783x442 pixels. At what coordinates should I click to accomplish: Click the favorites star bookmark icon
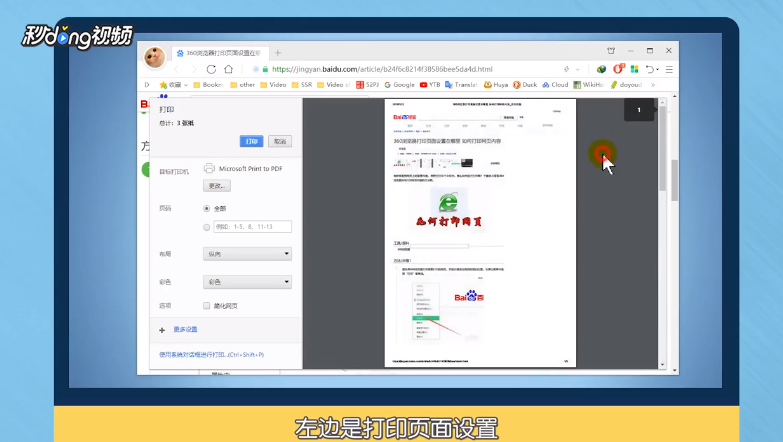[x=163, y=85]
